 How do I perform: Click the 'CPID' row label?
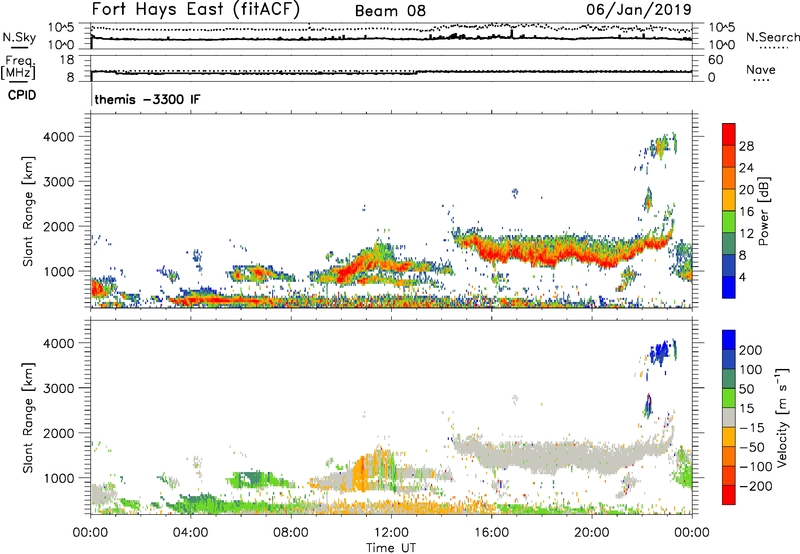[22, 95]
